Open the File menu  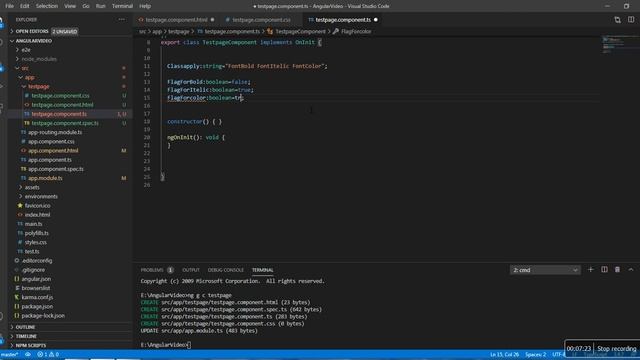(9, 6)
